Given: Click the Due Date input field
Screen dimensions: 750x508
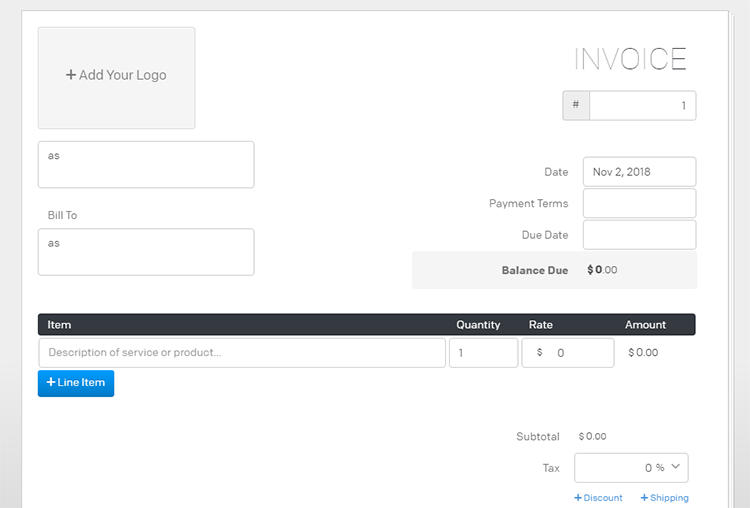Looking at the screenshot, I should tap(639, 235).
